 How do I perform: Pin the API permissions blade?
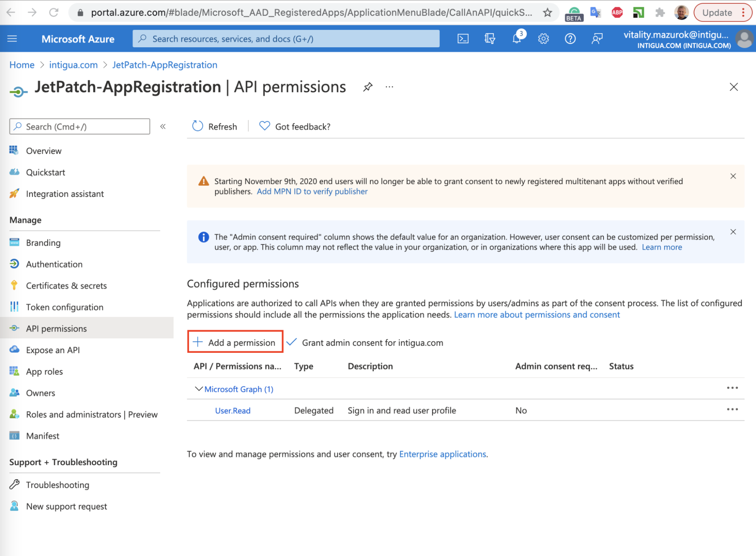click(x=368, y=87)
